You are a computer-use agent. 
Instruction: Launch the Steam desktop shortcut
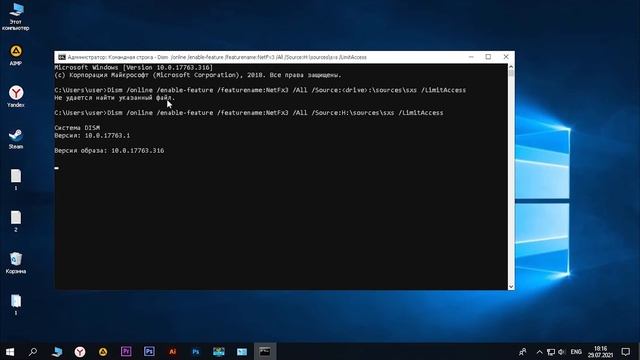[16, 138]
